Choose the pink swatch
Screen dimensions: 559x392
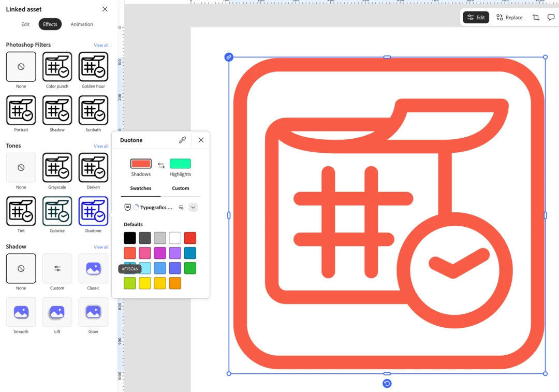coord(145,253)
